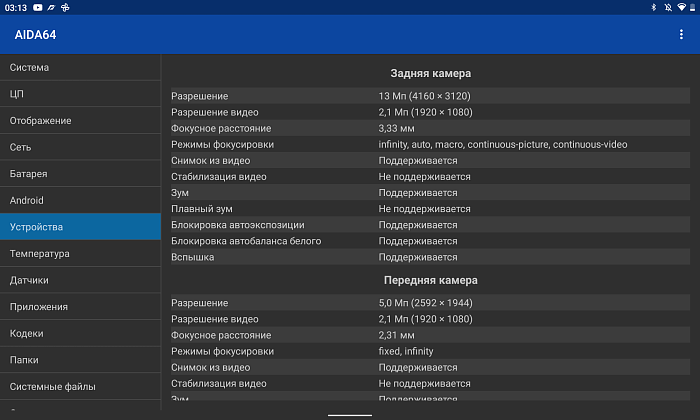The image size is (700, 420).
Task: Select Отображение in the sidebar
Action: 80,121
